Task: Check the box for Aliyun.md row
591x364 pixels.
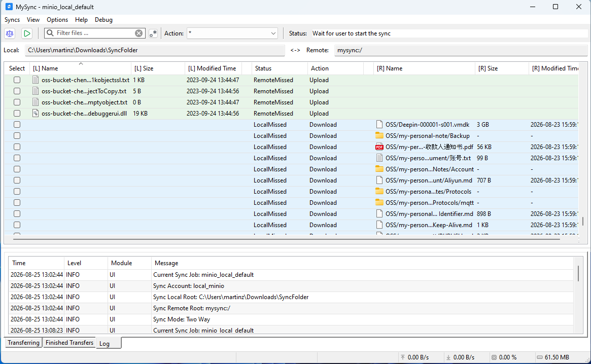Action: pyautogui.click(x=17, y=180)
